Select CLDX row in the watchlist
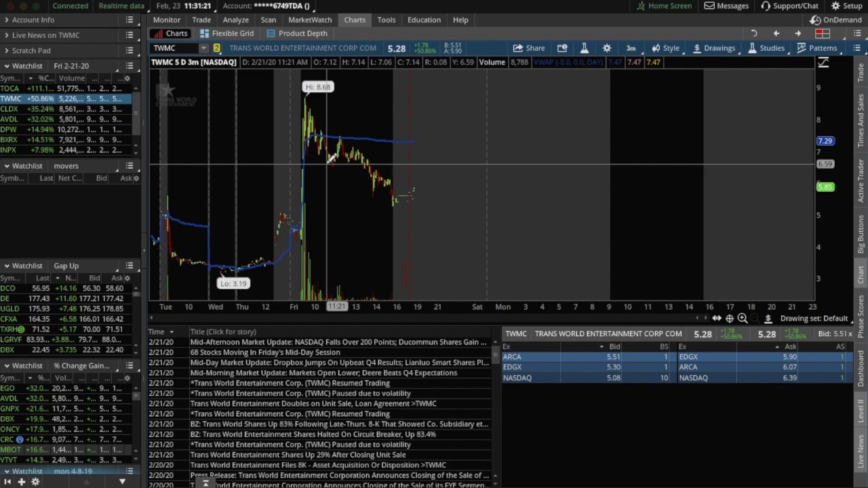 [x=66, y=109]
